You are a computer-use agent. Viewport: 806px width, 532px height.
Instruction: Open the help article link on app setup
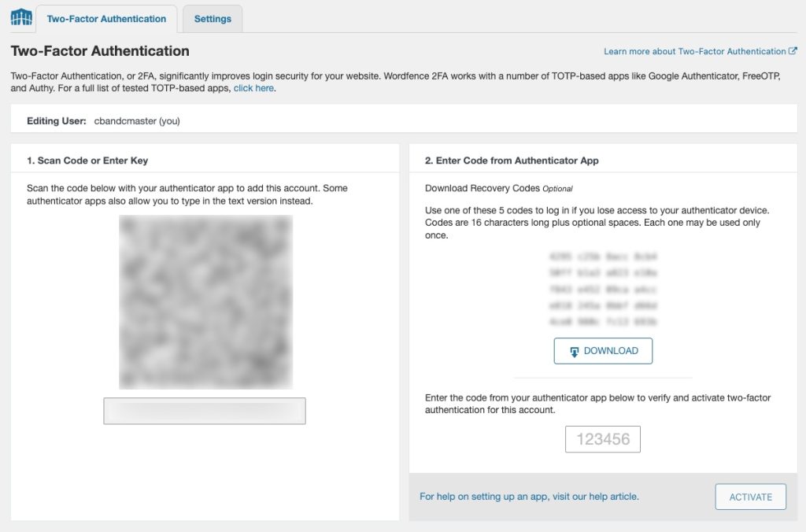coord(529,497)
